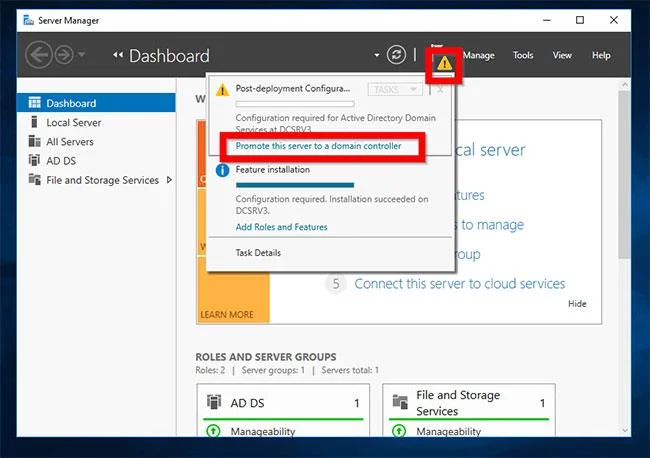Click Promote this server to a domain controller

click(x=318, y=146)
